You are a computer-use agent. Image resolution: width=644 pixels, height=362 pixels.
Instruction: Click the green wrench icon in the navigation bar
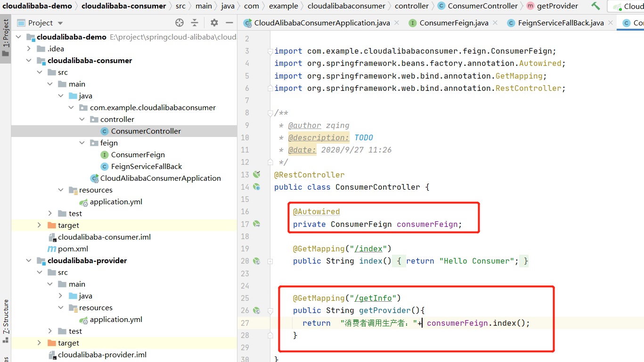(x=595, y=6)
